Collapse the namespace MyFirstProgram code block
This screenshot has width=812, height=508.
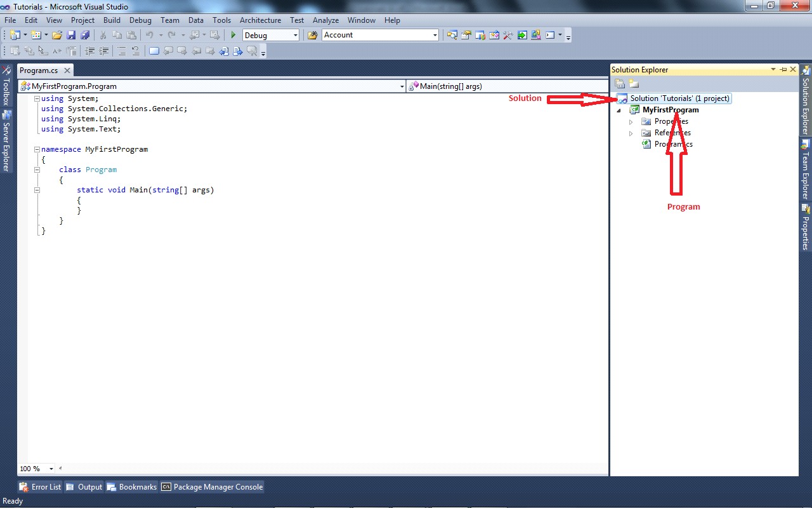click(37, 149)
